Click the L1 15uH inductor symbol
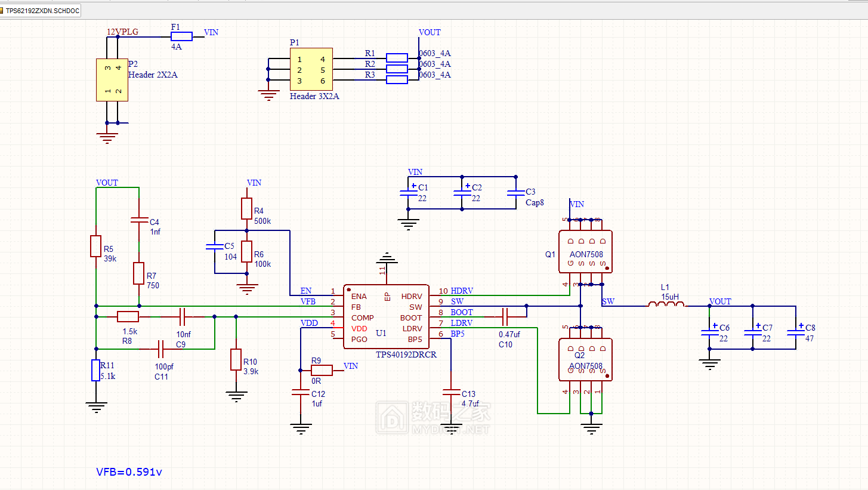Image resolution: width=868 pixels, height=490 pixels. tap(666, 306)
